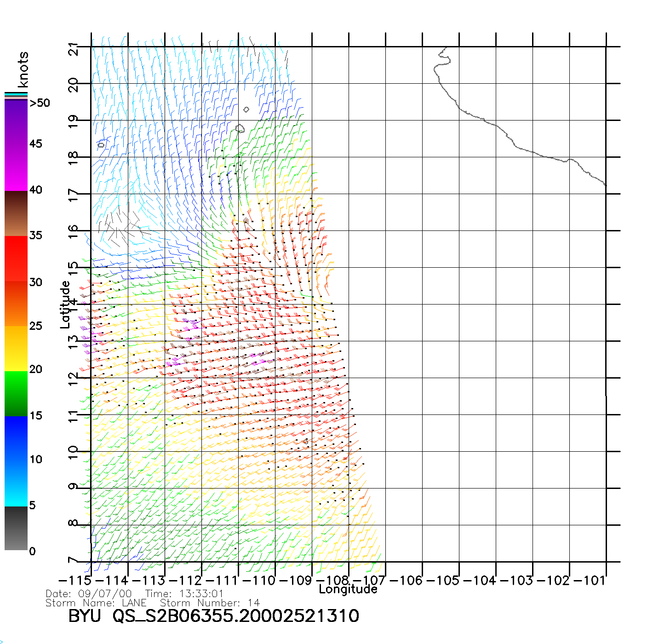Click the Longitude axis title
Image resolution: width=653 pixels, height=644 pixels.
tap(348, 589)
